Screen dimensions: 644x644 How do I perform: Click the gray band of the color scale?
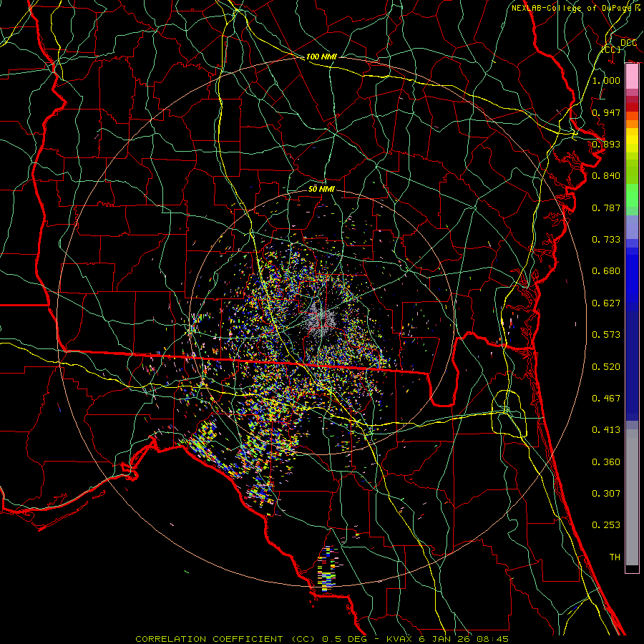click(x=632, y=497)
